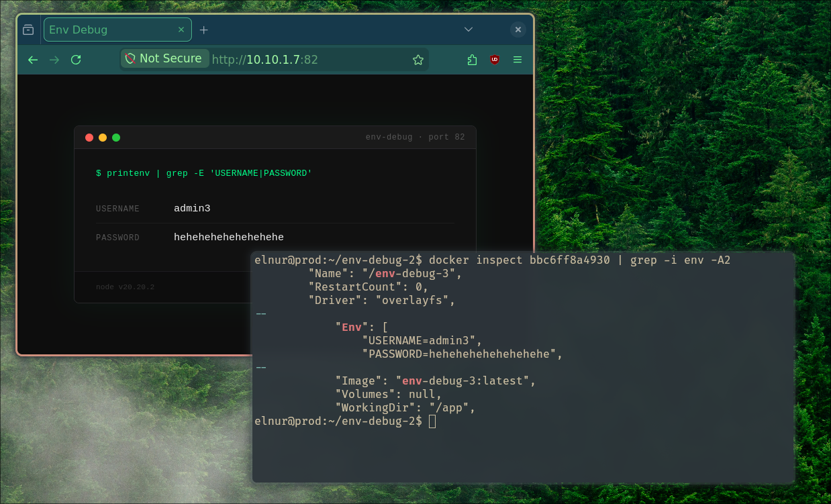Click the terminal cursor at the last prompt
Viewport: 831px width, 504px height.
point(432,421)
